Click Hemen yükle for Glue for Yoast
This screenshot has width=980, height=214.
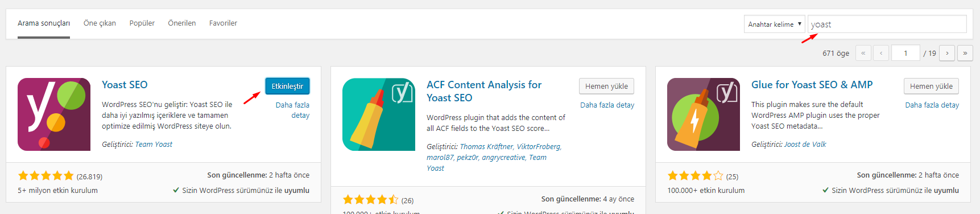click(x=932, y=86)
